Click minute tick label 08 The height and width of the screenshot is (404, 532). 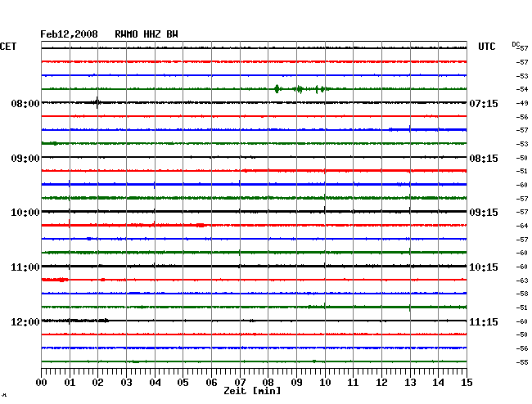(x=268, y=383)
